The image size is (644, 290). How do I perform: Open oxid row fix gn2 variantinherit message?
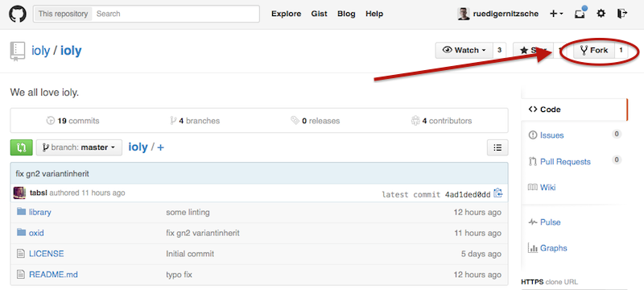pyautogui.click(x=203, y=234)
